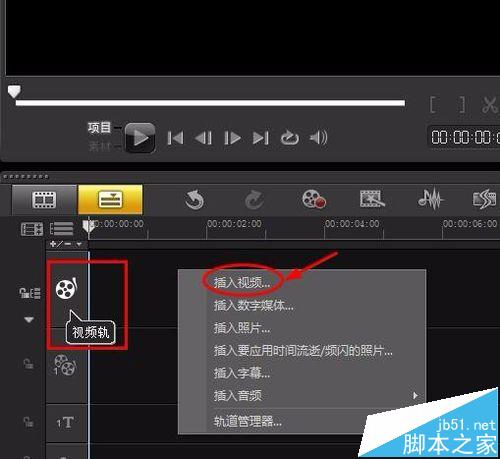Open the chapter/cue point dropdown arrow
The width and height of the screenshot is (500, 459).
79,244
